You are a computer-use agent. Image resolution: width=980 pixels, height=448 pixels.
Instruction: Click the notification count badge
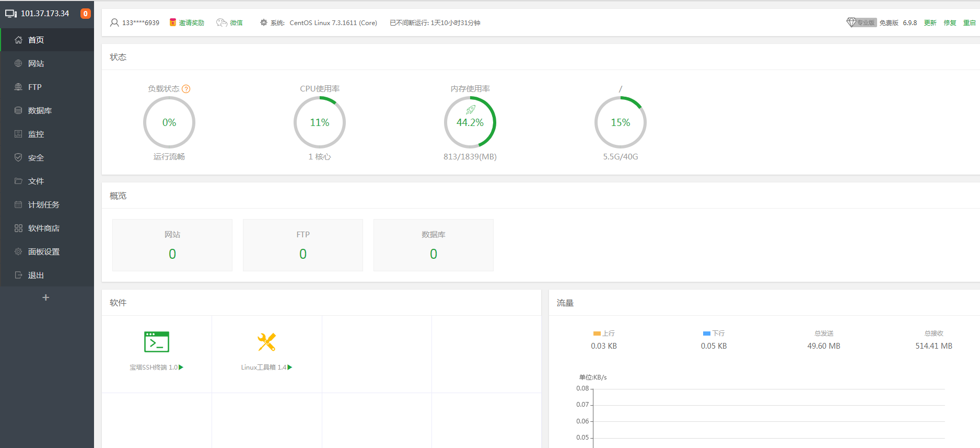[85, 14]
